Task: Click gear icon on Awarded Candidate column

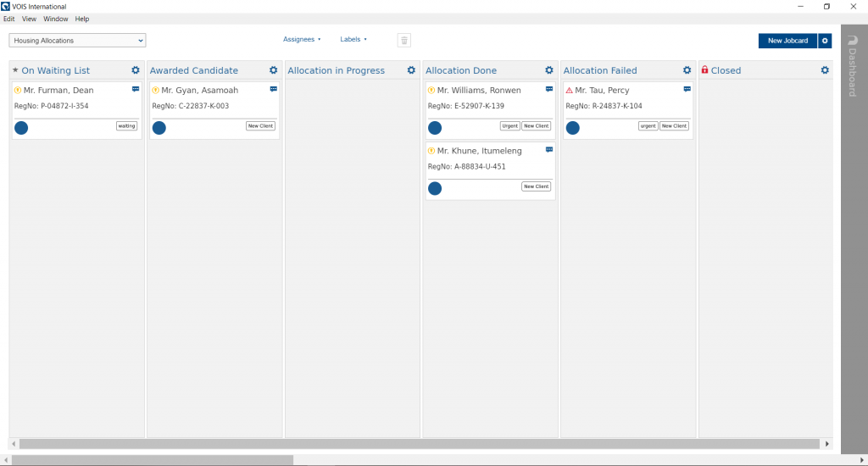Action: coord(273,70)
